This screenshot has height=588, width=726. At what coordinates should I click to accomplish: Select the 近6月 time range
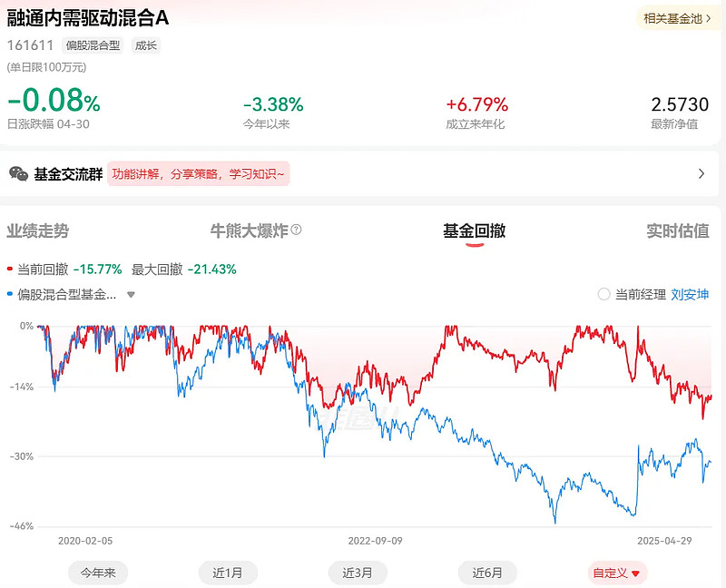[487, 573]
